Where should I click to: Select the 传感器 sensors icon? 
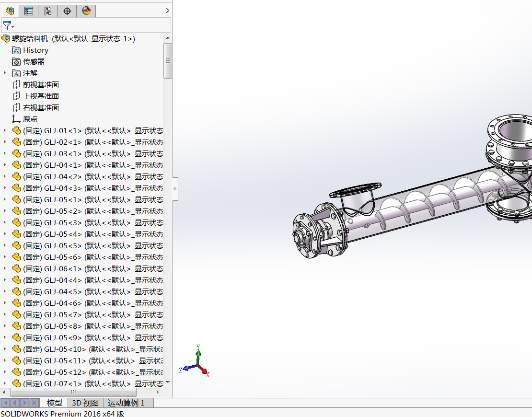pyautogui.click(x=16, y=62)
